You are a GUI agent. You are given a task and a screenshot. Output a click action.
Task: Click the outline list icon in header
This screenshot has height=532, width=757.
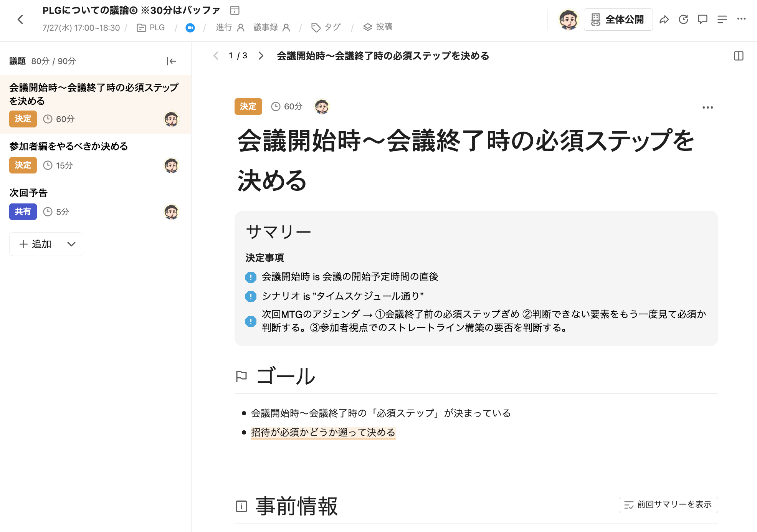(722, 20)
